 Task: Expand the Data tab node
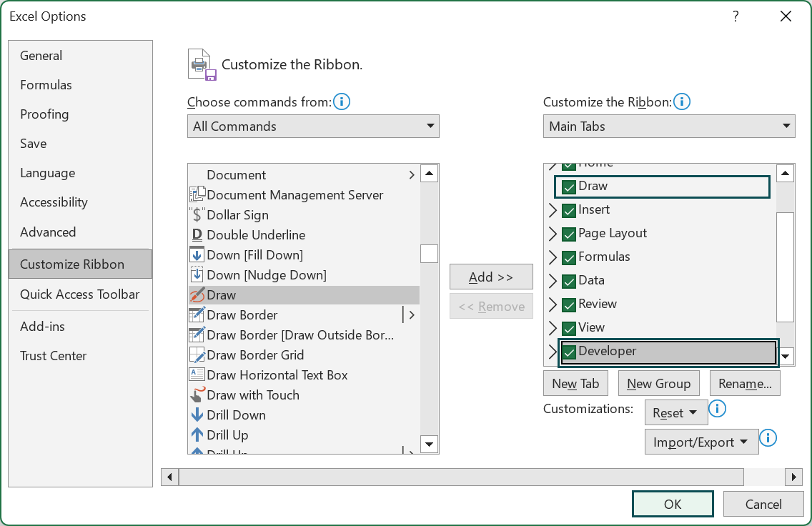[553, 281]
